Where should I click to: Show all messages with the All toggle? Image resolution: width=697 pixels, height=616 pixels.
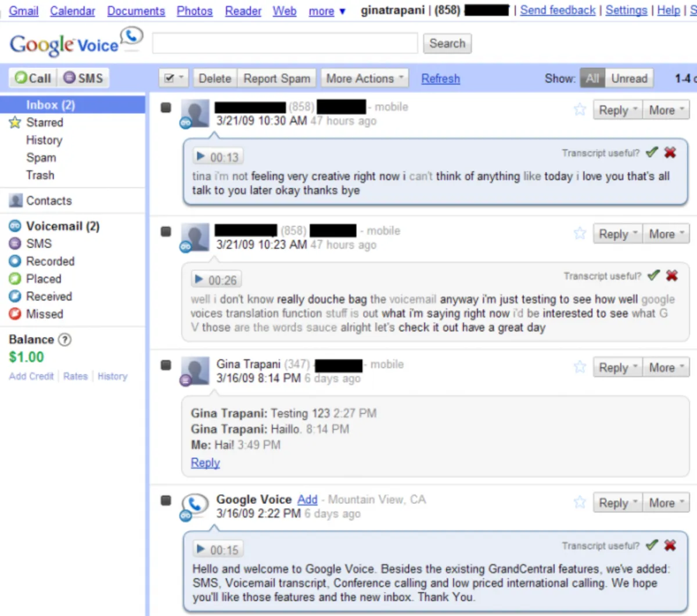pos(592,78)
